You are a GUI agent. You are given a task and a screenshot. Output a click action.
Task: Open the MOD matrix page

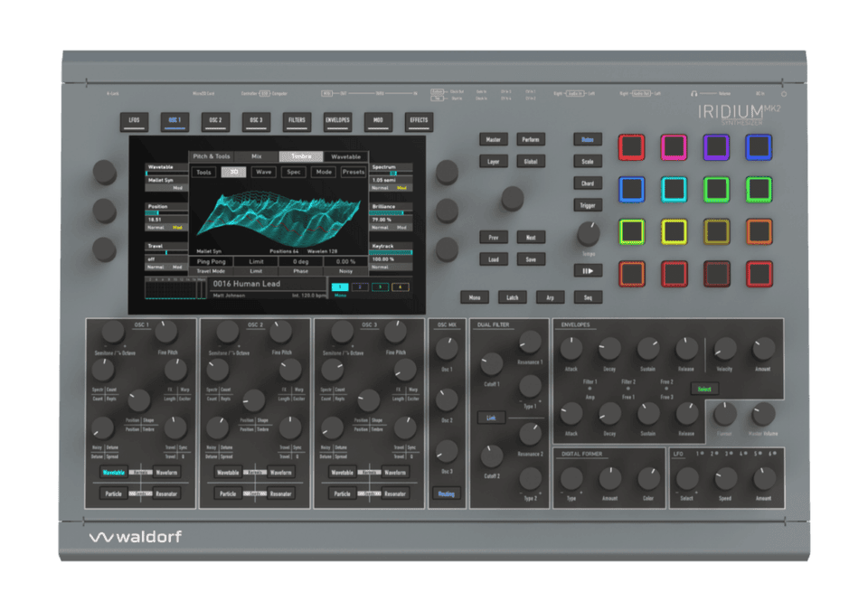point(378,121)
